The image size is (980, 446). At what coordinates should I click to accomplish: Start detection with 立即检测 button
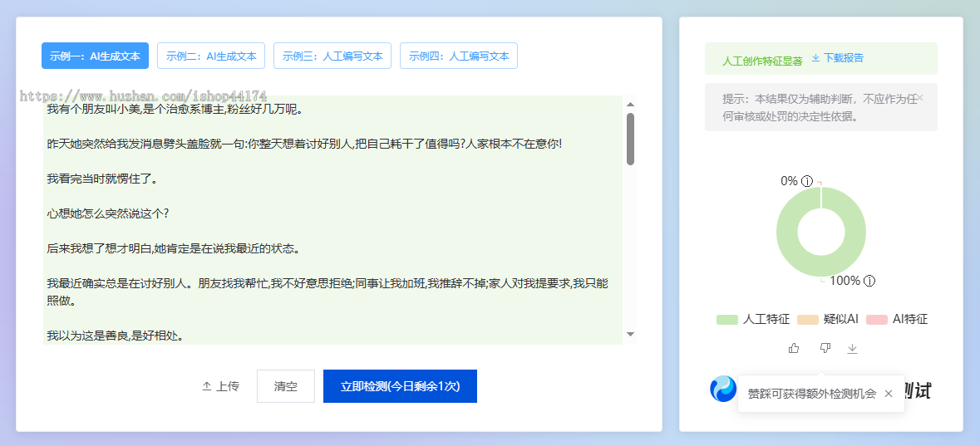400,387
